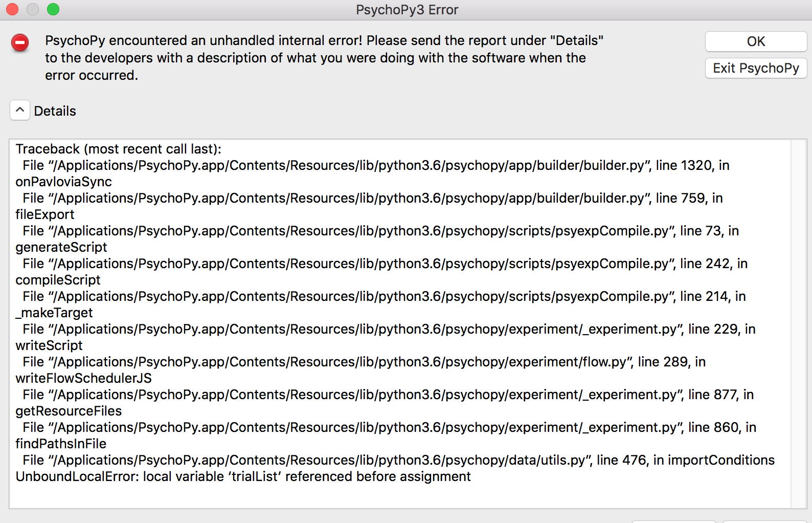
Task: Click the PsychoPy3 Error title bar text
Action: point(407,10)
